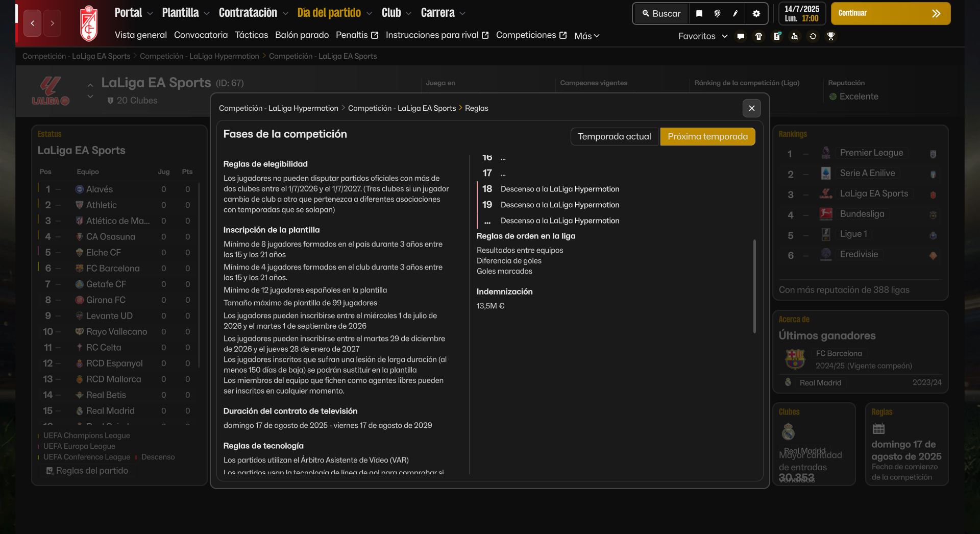Click LaLiga Hypermotion breadcrumb in the dialog
Screen dimensions: 980x534
point(278,108)
